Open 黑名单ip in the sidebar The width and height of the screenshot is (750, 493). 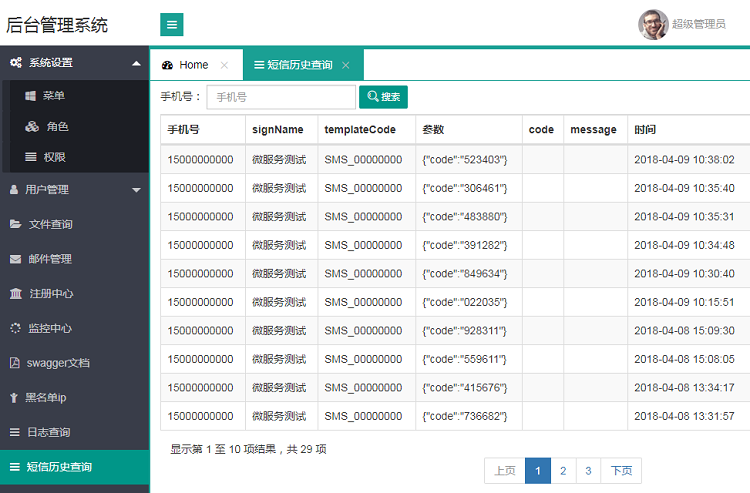point(45,397)
